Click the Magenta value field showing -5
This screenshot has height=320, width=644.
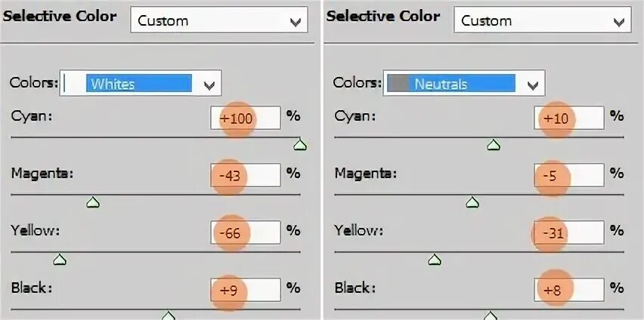(569, 175)
